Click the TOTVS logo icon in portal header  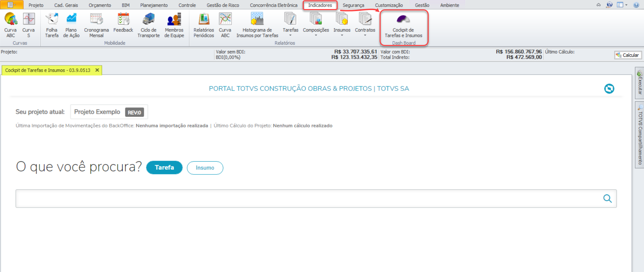(x=609, y=89)
